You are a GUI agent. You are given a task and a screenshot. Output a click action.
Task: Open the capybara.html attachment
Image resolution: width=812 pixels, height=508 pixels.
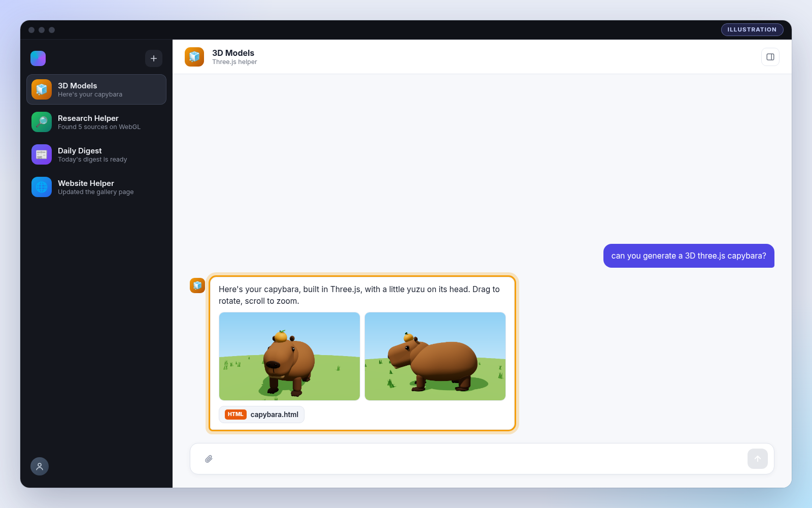coord(261,415)
